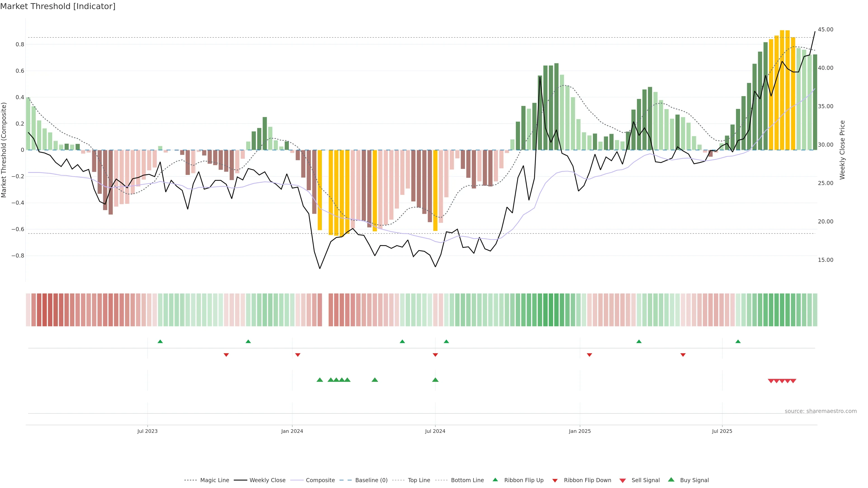Viewport: 868px width, 488px height.
Task: Click the Buy Signal marker at Jul 2024
Action: pyautogui.click(x=435, y=380)
